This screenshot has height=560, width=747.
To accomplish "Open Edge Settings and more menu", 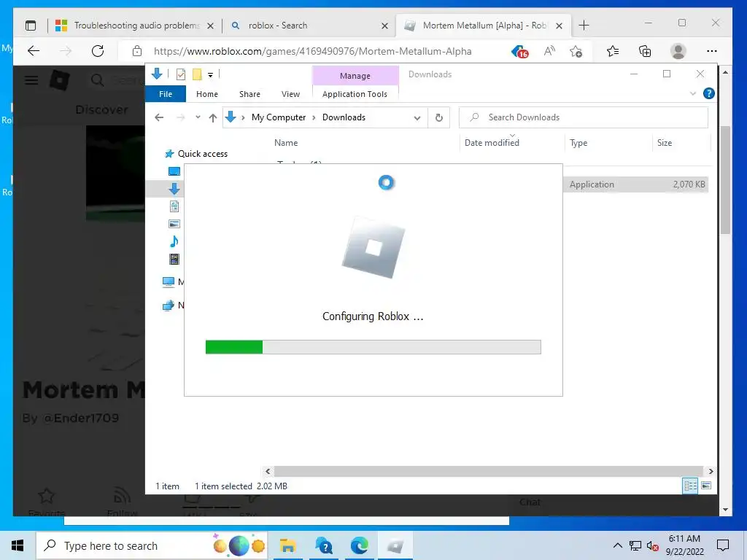I will pos(712,51).
